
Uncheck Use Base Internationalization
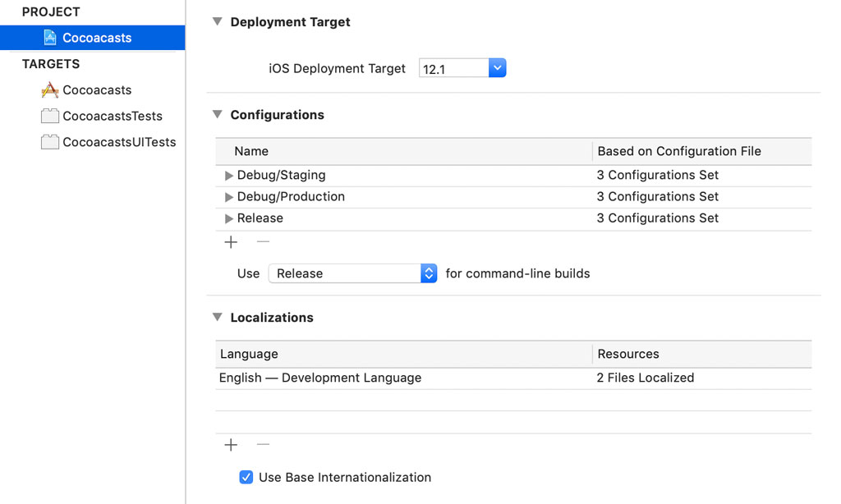(x=246, y=476)
